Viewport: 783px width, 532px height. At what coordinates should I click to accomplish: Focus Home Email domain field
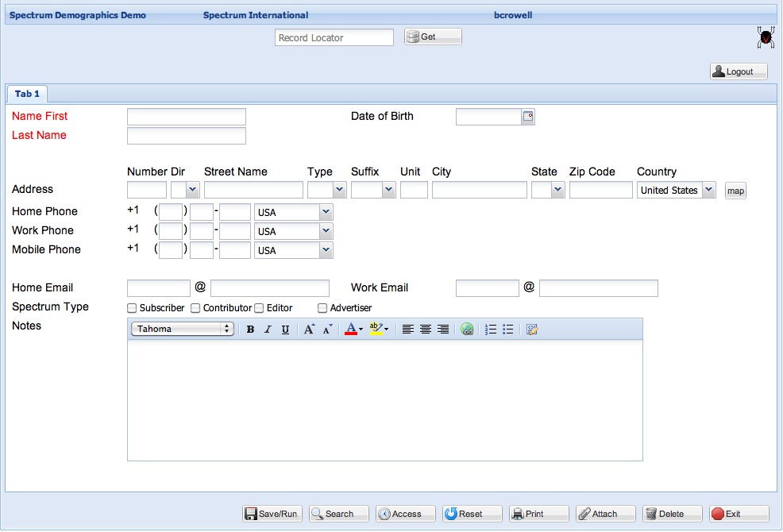[x=270, y=288]
